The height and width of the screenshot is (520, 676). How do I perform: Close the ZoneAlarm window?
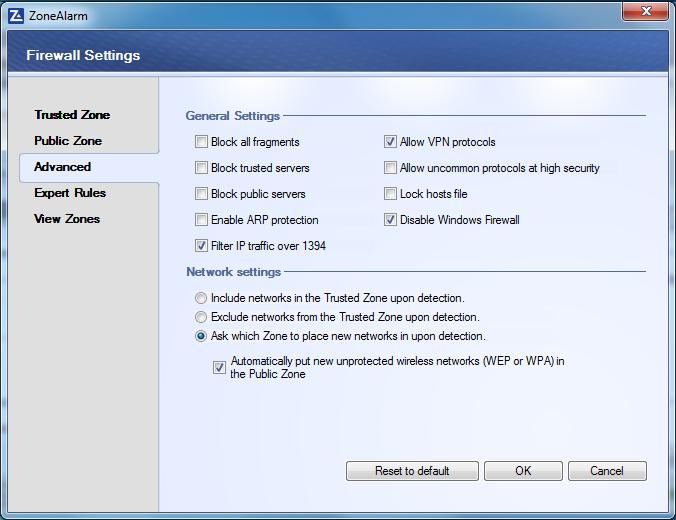pyautogui.click(x=645, y=11)
